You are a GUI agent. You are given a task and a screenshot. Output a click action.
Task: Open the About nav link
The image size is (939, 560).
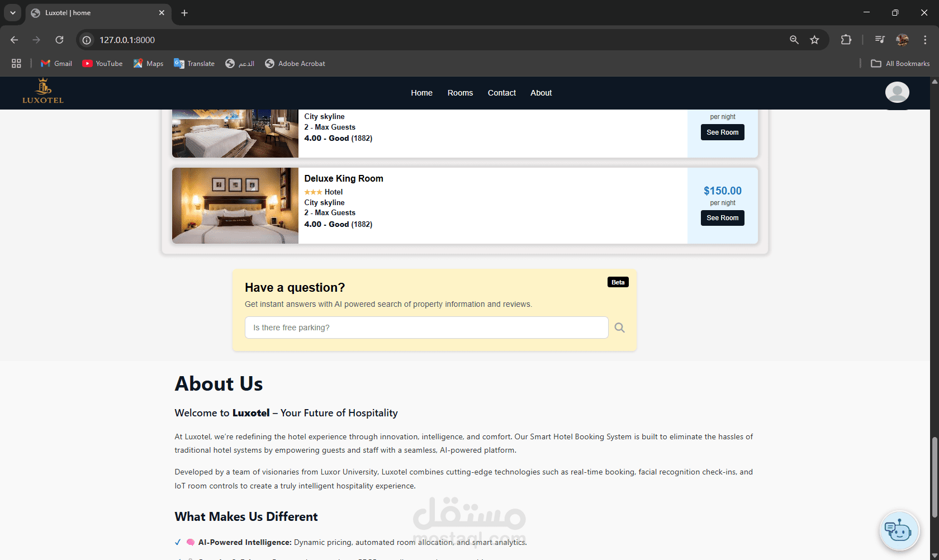coord(541,93)
